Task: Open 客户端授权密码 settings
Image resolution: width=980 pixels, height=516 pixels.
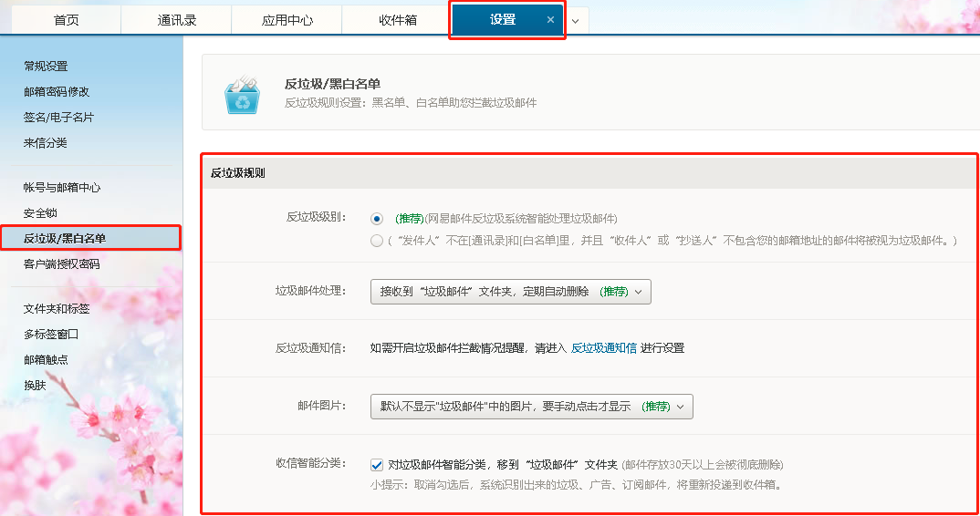Action: (61, 264)
